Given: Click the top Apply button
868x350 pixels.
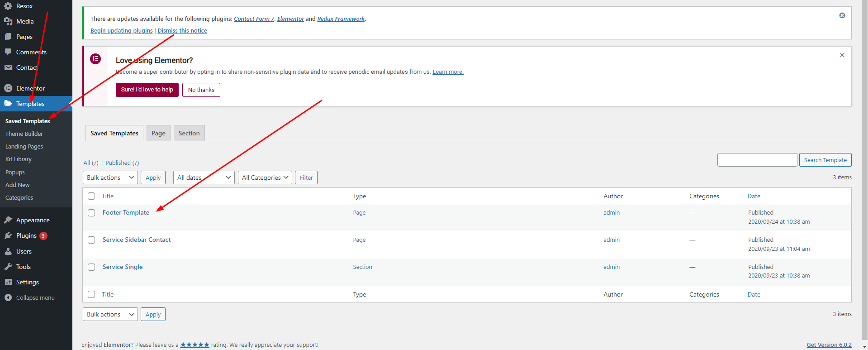Looking at the screenshot, I should coord(153,177).
